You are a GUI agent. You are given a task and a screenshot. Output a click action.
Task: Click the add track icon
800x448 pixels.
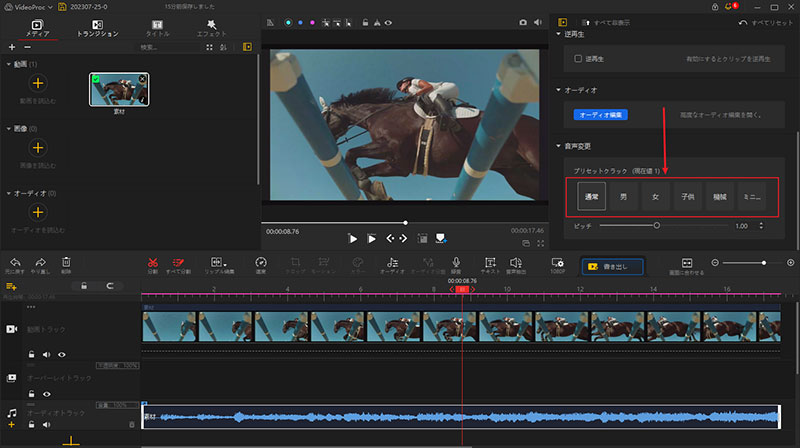click(11, 286)
